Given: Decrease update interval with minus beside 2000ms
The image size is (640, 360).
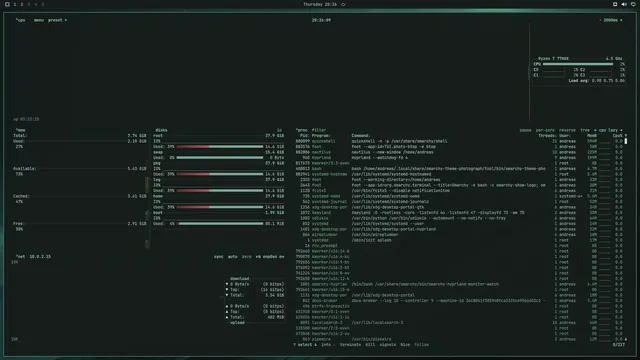Looking at the screenshot, I should point(600,20).
